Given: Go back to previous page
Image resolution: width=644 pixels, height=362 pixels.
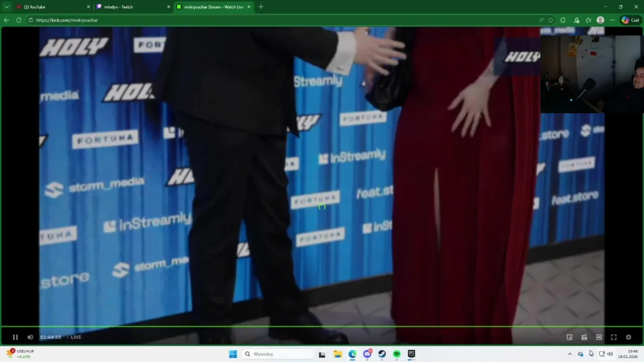Looking at the screenshot, I should (x=7, y=20).
